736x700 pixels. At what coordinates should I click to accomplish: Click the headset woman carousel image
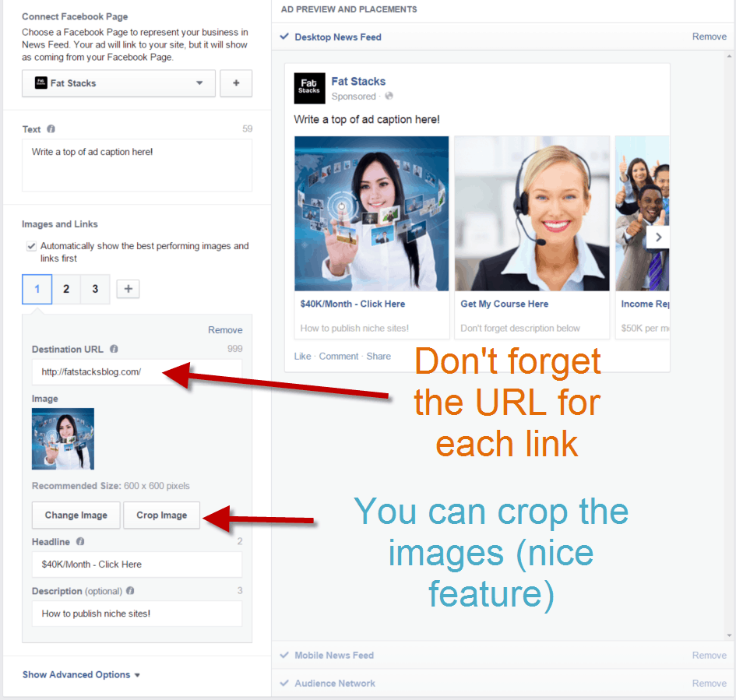pos(532,213)
